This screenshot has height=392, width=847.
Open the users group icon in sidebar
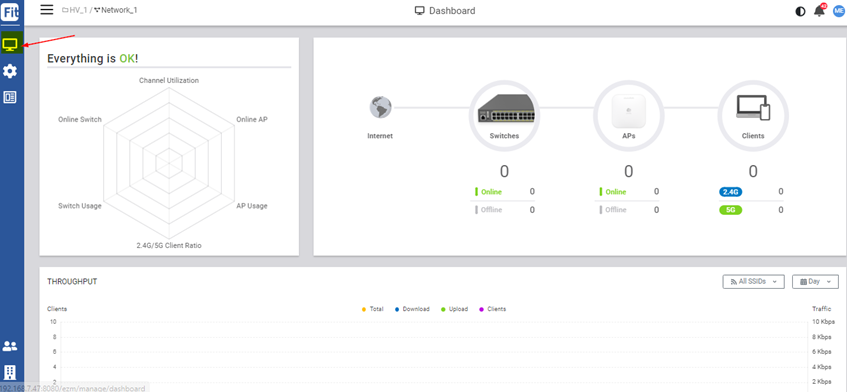tap(10, 346)
